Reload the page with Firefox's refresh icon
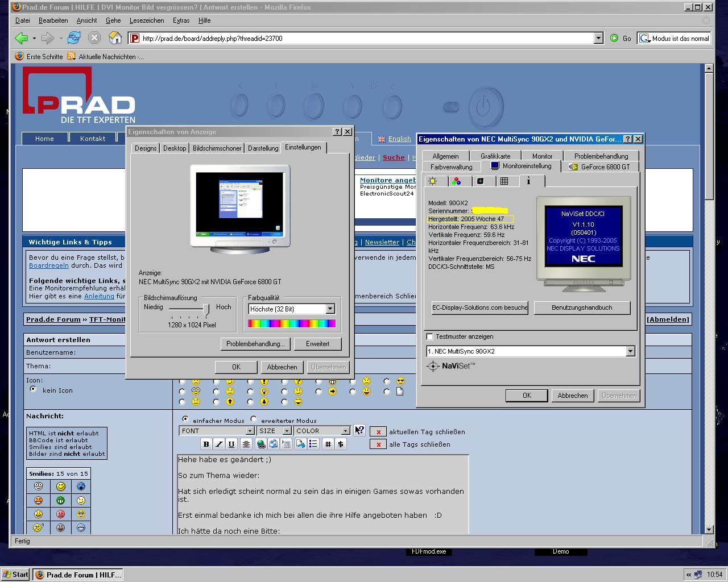 74,38
